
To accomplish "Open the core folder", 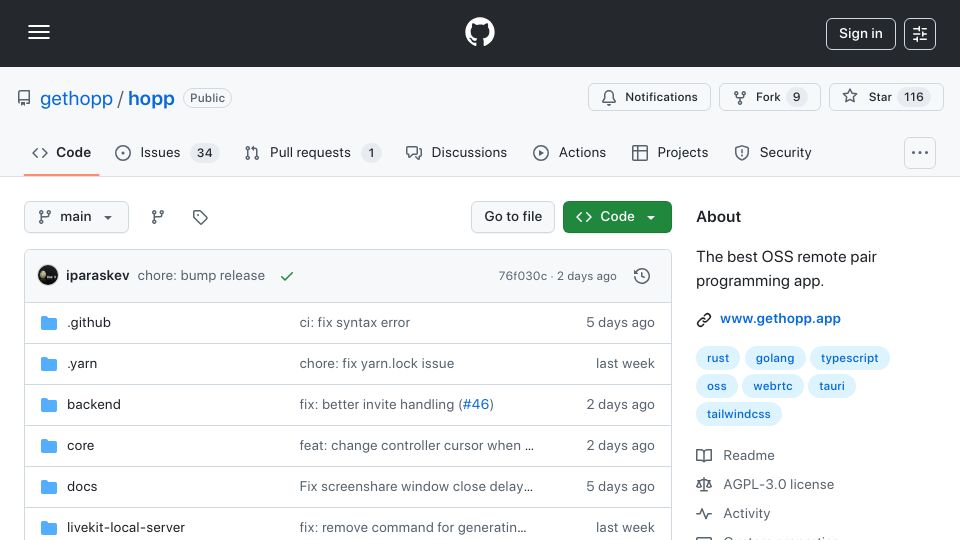I will [x=80, y=446].
